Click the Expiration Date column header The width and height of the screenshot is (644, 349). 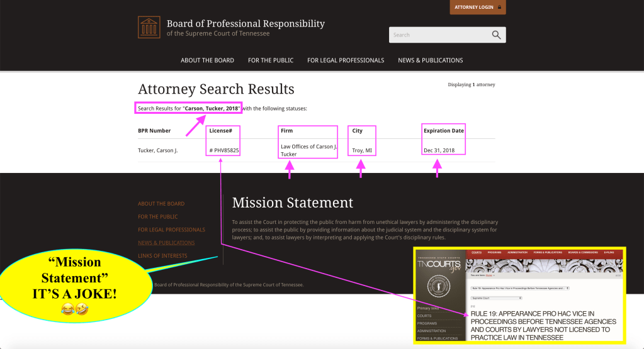(x=444, y=131)
